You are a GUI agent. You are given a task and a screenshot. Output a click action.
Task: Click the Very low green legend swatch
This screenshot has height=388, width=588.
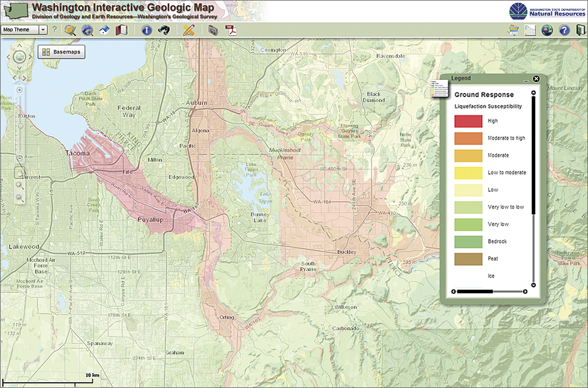coord(469,225)
